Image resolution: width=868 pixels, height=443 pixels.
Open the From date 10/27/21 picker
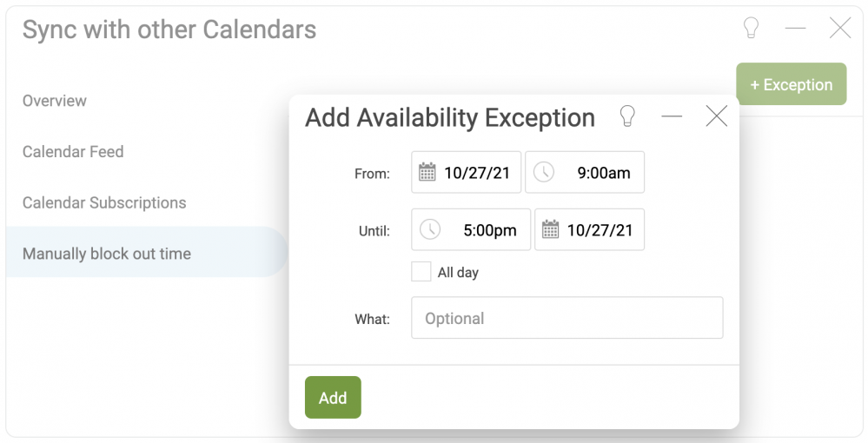tap(466, 172)
